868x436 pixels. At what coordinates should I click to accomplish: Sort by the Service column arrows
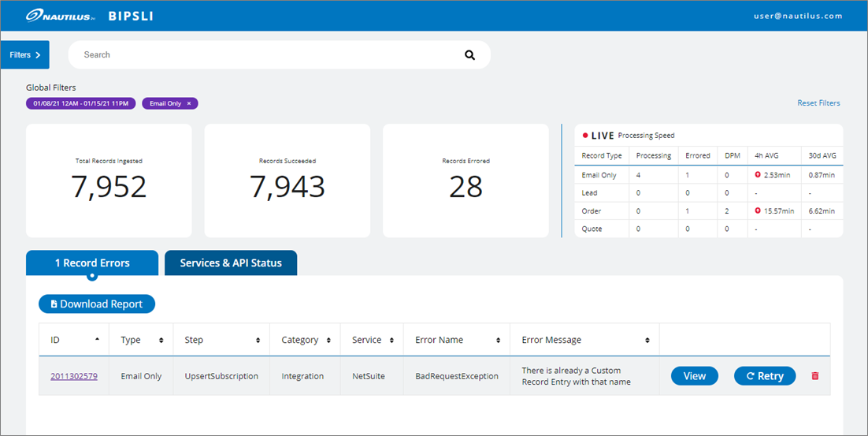pos(392,340)
